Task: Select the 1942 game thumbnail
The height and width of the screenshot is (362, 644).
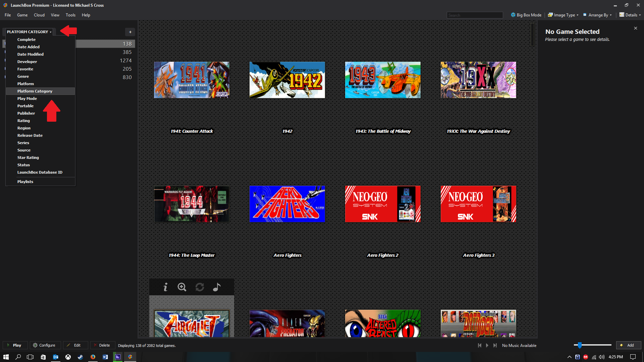Action: pyautogui.click(x=287, y=80)
